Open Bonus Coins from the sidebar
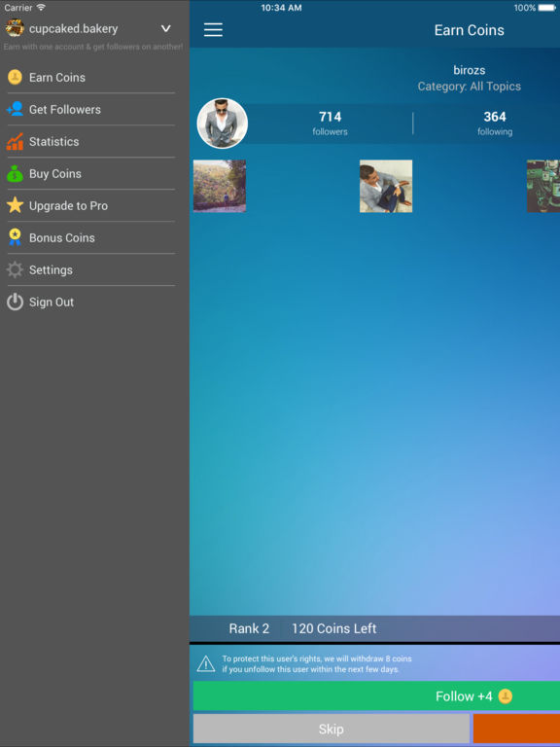The image size is (560, 747). pos(90,237)
